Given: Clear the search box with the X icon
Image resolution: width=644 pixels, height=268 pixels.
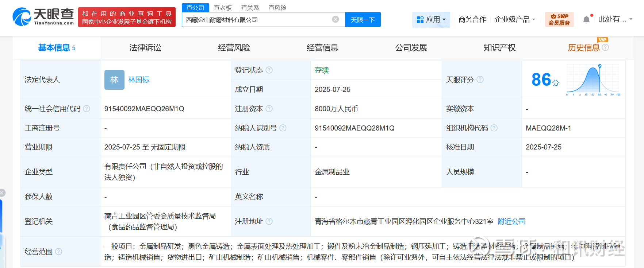Looking at the screenshot, I should (x=336, y=19).
